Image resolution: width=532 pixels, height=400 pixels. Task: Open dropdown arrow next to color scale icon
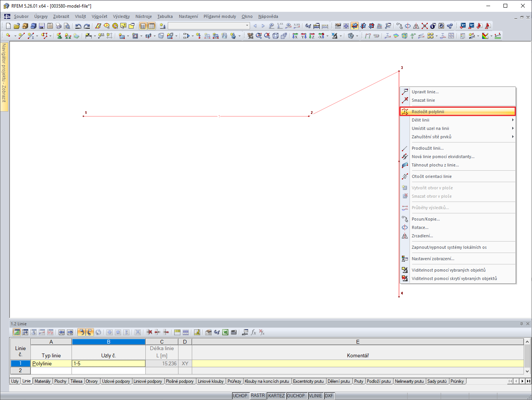(491, 36)
